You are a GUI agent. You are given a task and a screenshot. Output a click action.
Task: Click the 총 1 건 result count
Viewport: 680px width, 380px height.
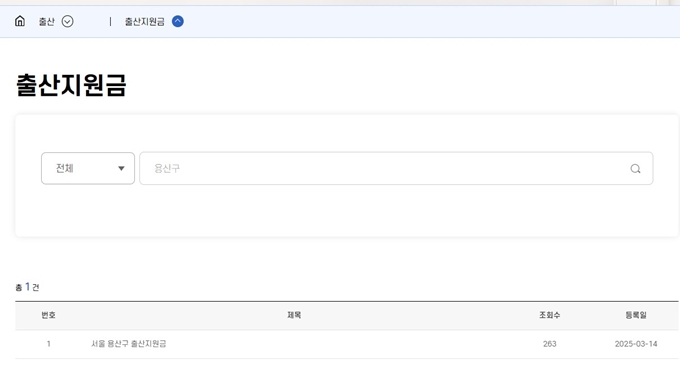27,287
